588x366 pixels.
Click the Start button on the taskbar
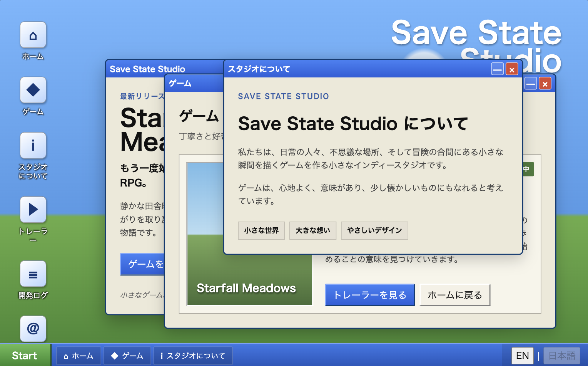click(x=25, y=355)
